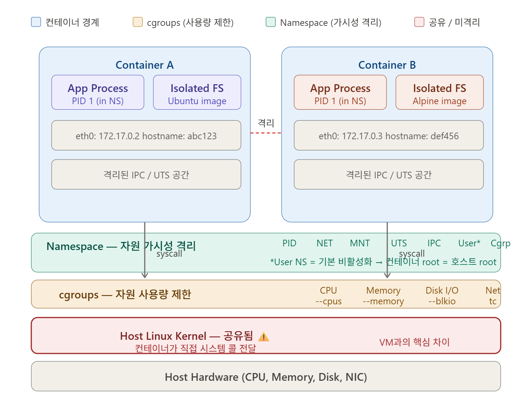Screen dimensions: 532x407
Task: Click the VM과의 핵심 차이 note
Action: (x=414, y=342)
